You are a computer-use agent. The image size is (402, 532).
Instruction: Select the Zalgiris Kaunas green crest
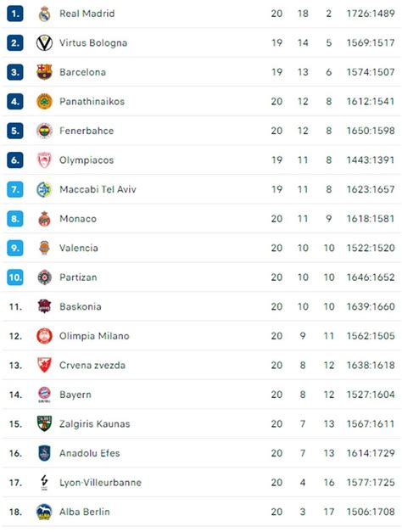44,424
